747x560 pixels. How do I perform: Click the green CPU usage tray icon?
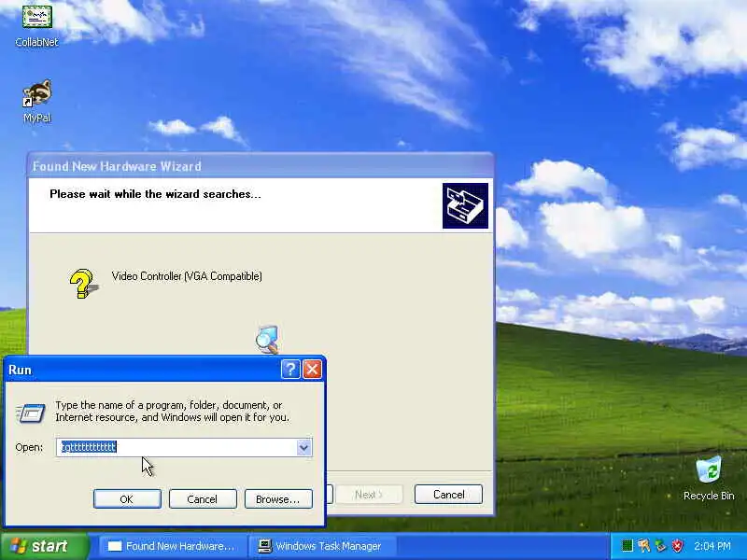click(627, 546)
